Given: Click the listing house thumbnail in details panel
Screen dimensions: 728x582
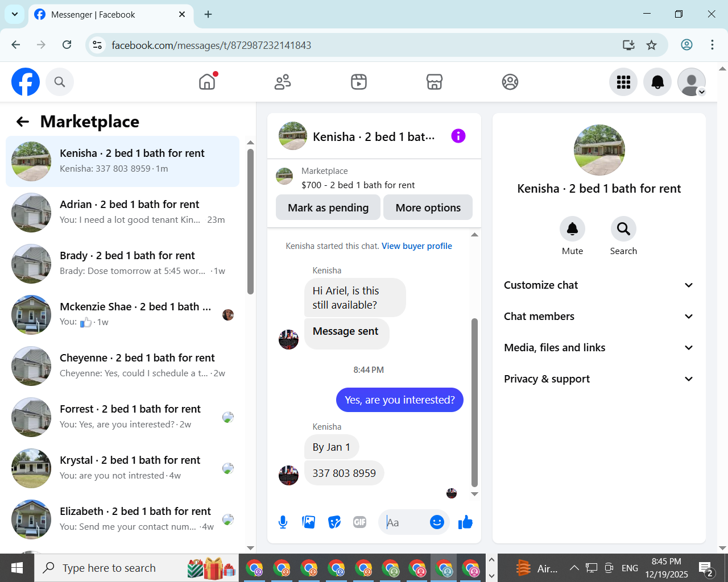Looking at the screenshot, I should (599, 150).
